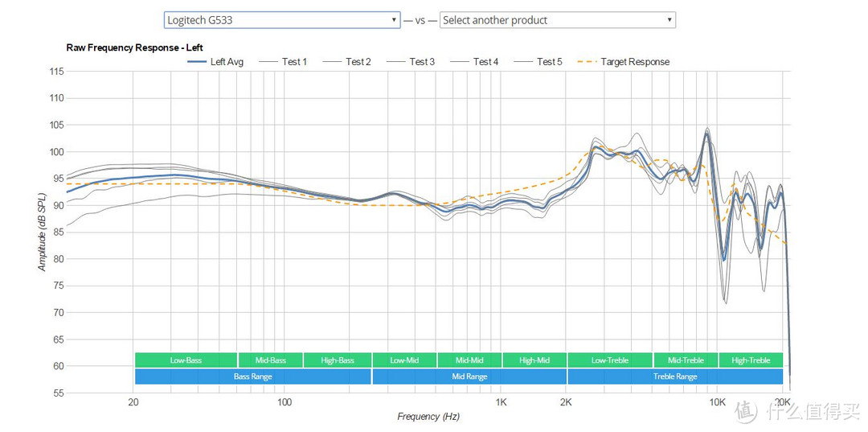Select the Low-Mid frequency band
This screenshot has width=868, height=432.
coord(404,360)
